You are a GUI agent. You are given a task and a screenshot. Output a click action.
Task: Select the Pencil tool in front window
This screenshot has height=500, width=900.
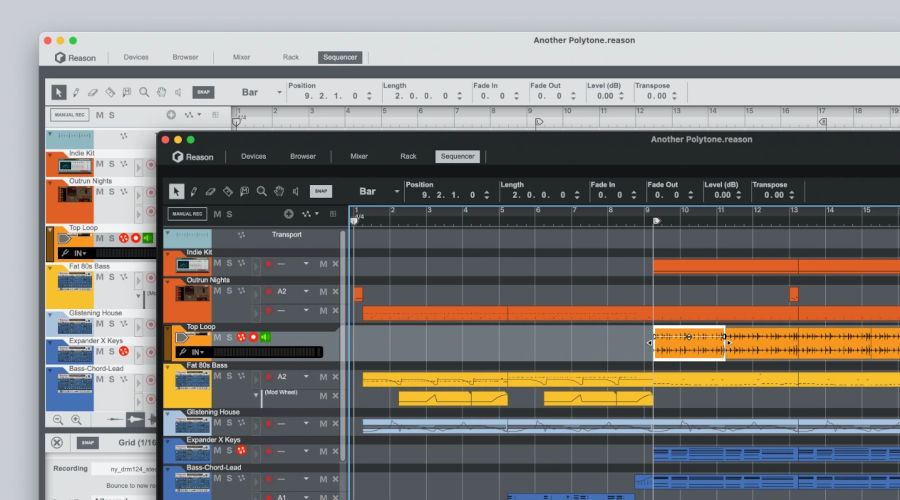coord(193,191)
